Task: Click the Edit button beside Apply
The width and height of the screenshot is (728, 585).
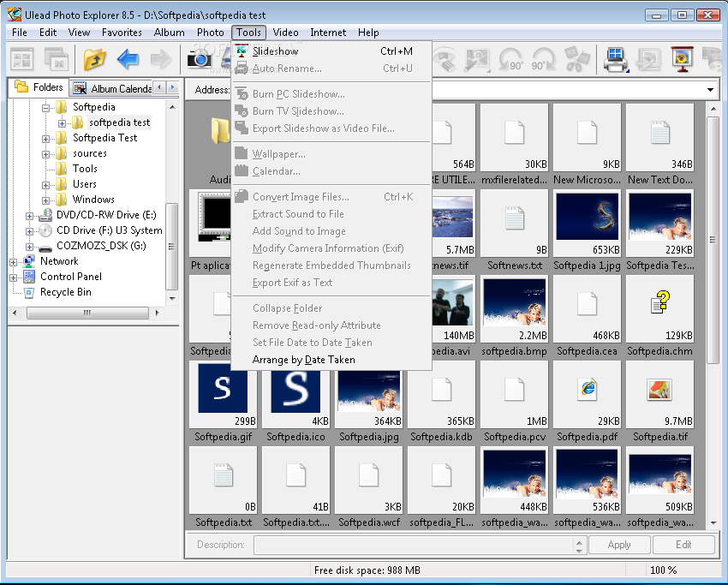Action: tap(683, 545)
